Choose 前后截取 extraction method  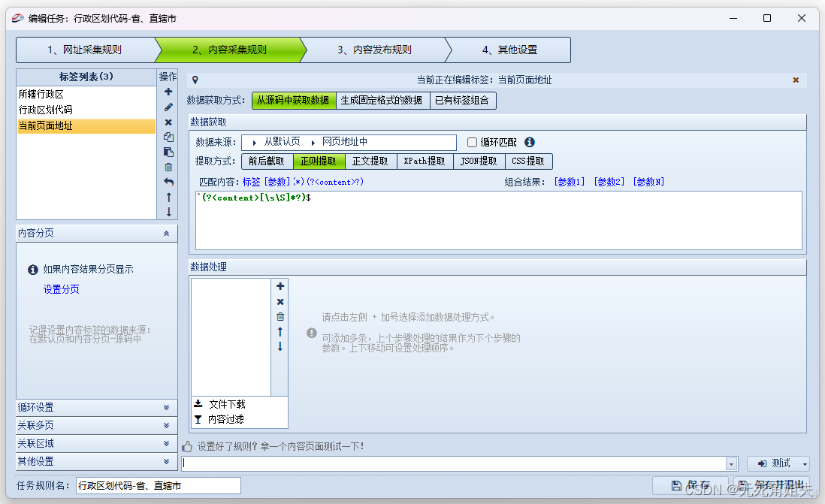click(x=267, y=161)
